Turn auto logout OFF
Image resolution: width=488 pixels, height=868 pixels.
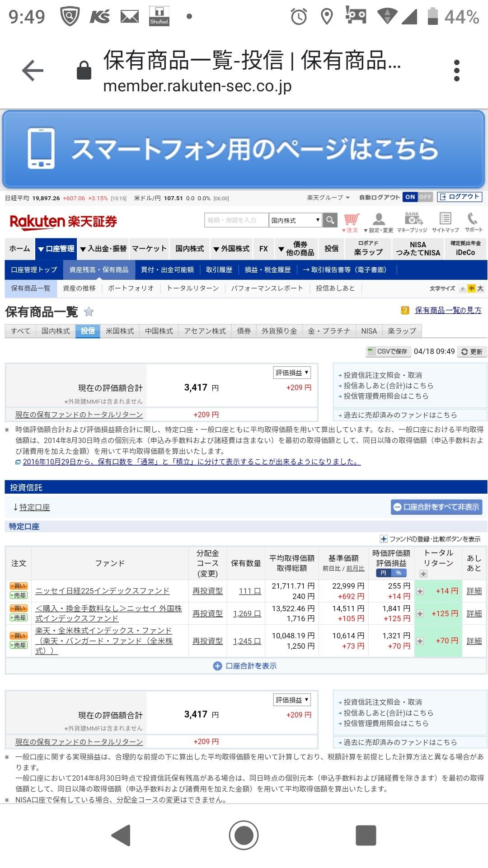[425, 197]
